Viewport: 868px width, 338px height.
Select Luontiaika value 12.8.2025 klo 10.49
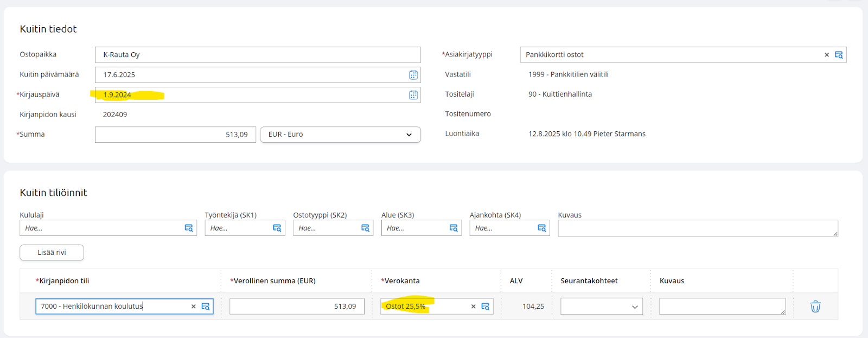tap(560, 134)
